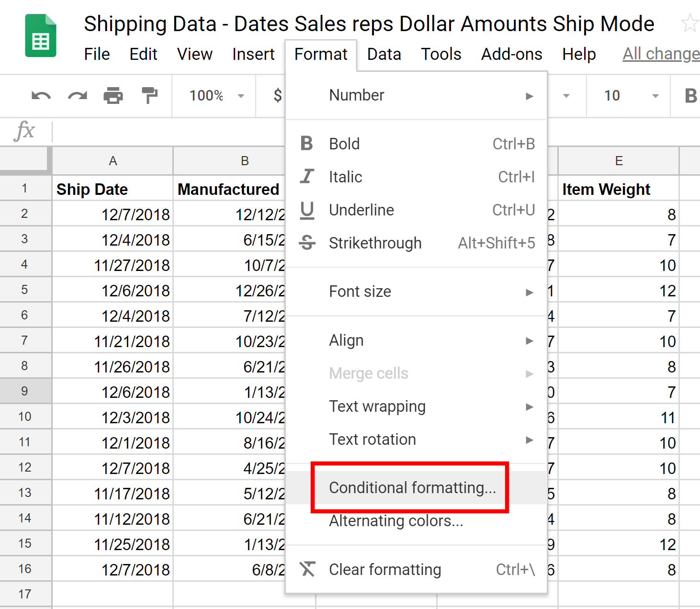The width and height of the screenshot is (700, 609).
Task: Open the zoom 100% dropdown
Action: pos(217,96)
